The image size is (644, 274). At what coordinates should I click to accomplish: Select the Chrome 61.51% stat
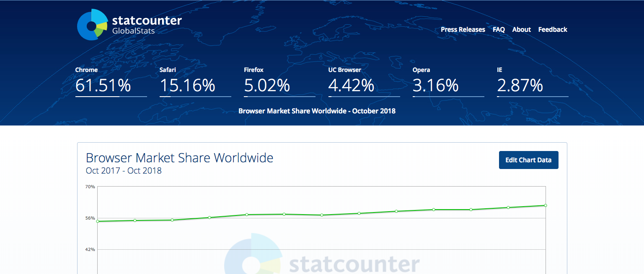pyautogui.click(x=111, y=82)
